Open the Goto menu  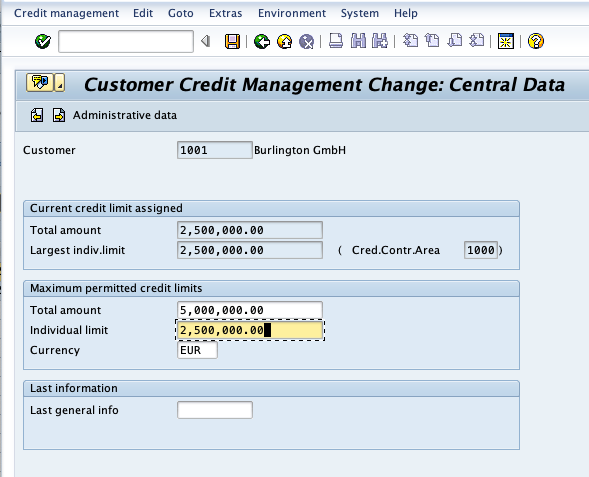(181, 13)
